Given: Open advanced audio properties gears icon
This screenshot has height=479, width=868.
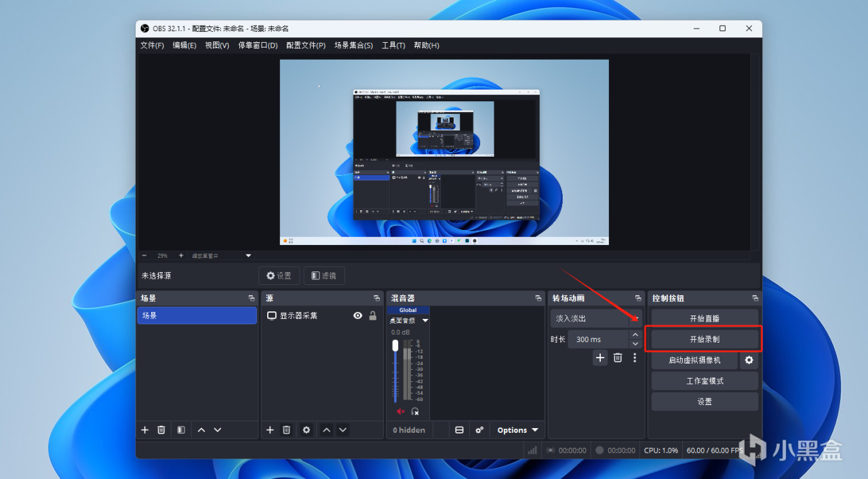Looking at the screenshot, I should click(x=479, y=430).
